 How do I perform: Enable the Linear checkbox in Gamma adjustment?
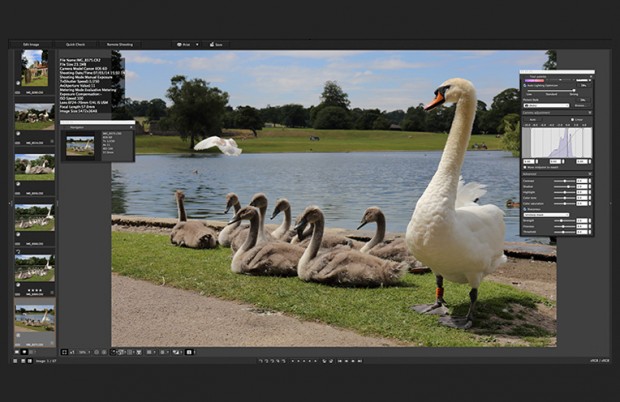pyautogui.click(x=573, y=119)
